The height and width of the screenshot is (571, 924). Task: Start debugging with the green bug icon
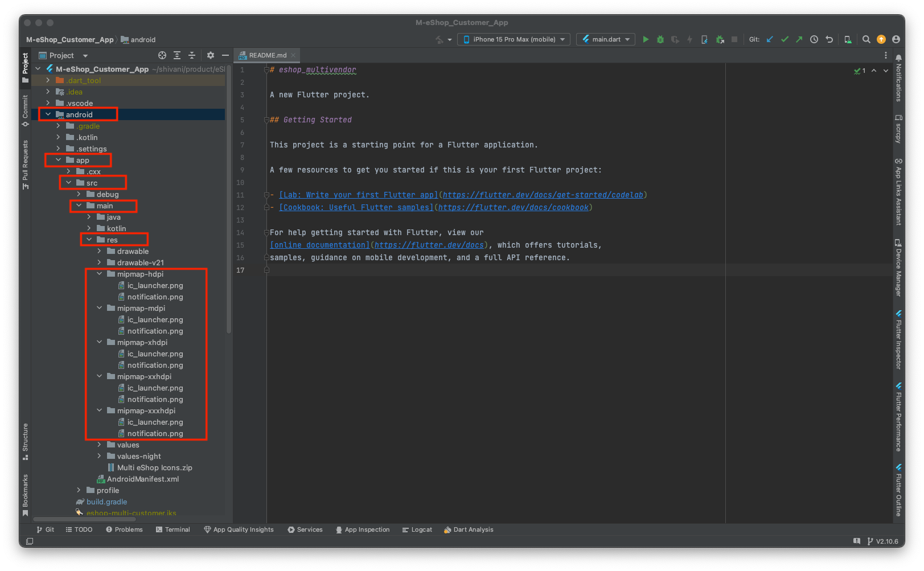(660, 39)
